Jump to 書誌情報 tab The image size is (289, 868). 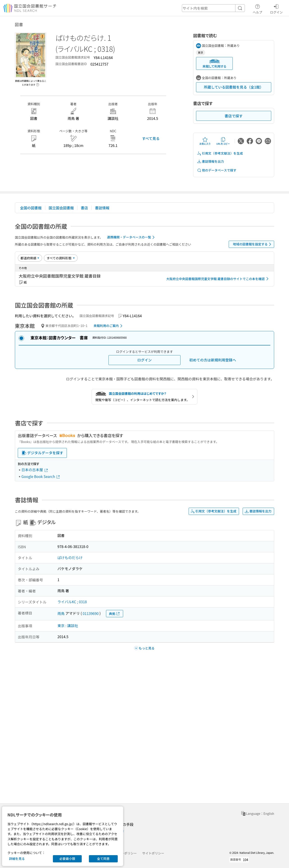[102, 208]
